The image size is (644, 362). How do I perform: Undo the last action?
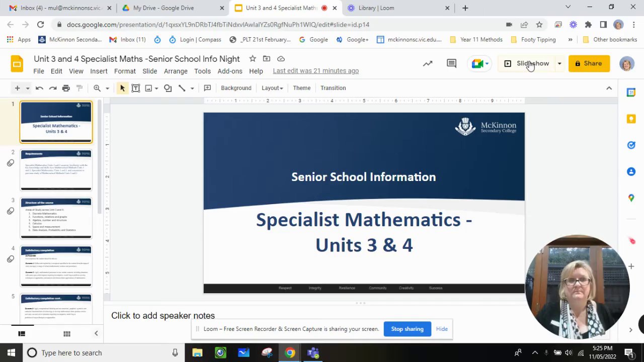tap(39, 88)
